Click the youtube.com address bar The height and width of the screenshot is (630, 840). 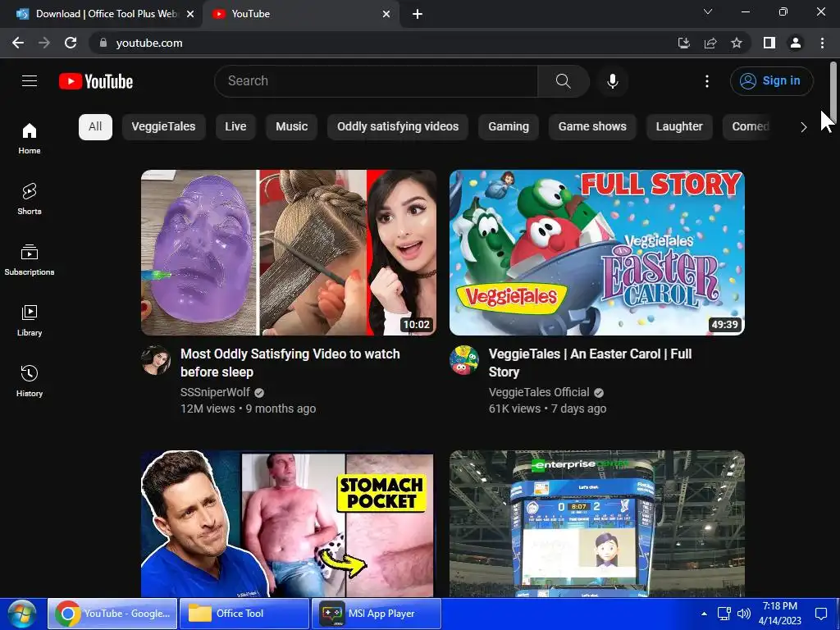click(381, 43)
